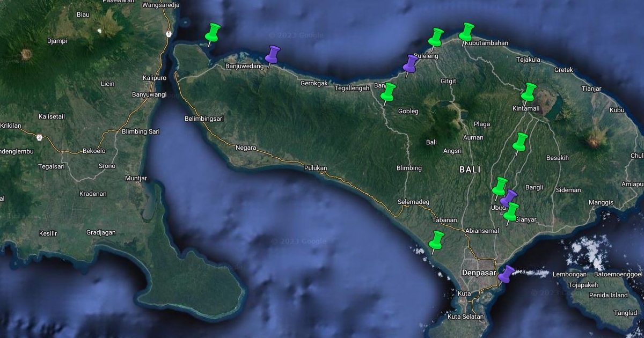This screenshot has height=338, width=644.
Task: Click the Denpasar city label
Action: (479, 273)
